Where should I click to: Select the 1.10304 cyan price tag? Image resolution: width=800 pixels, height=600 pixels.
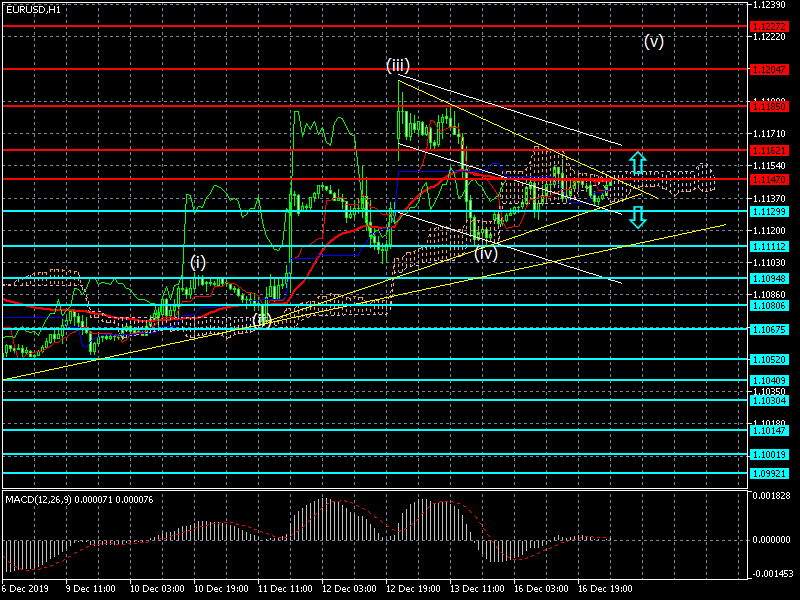(x=769, y=401)
